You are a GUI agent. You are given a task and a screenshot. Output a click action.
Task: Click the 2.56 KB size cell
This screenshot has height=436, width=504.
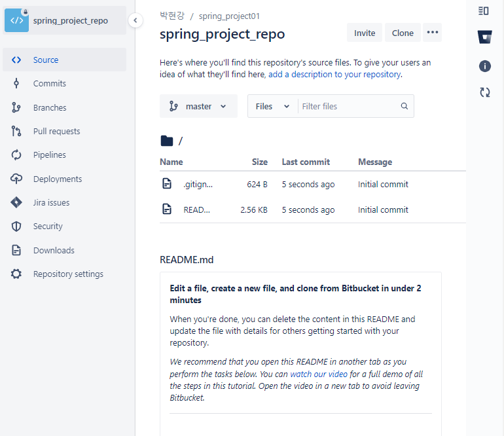coord(254,209)
